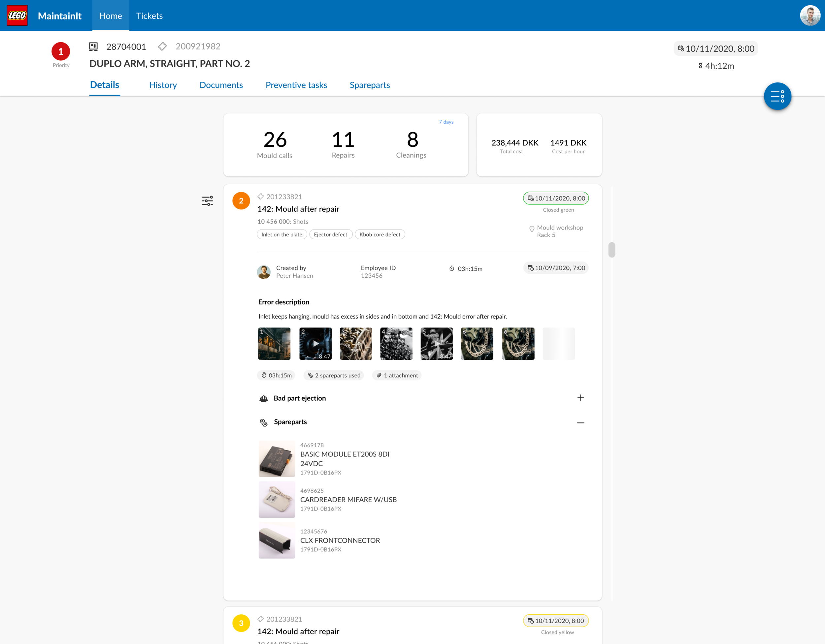Image resolution: width=825 pixels, height=644 pixels.
Task: Click Peter Hansen's avatar photo
Action: [x=264, y=272]
